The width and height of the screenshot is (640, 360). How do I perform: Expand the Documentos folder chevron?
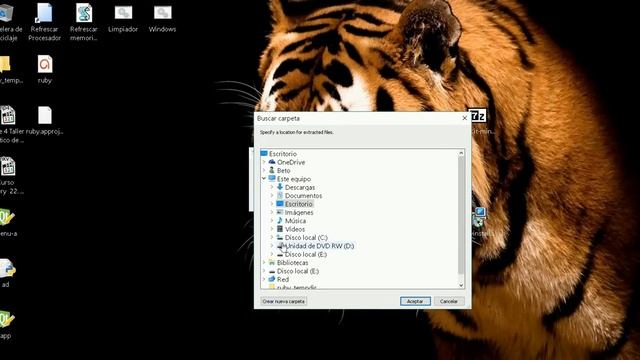tap(272, 196)
